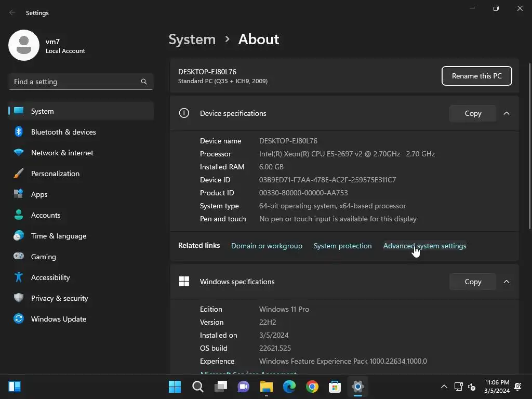Click the Personalization paintbrush icon
The image size is (532, 399).
pos(19,174)
